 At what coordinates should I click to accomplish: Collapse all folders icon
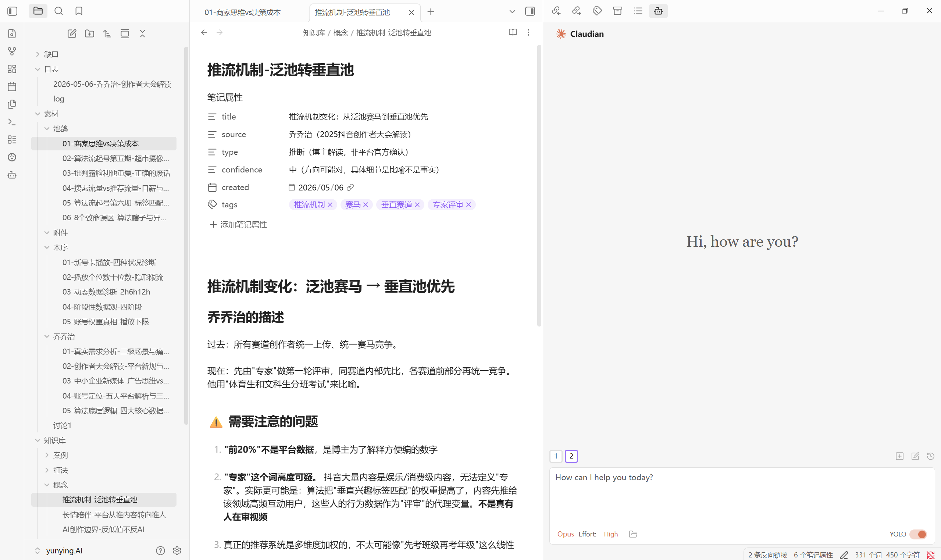click(x=142, y=33)
